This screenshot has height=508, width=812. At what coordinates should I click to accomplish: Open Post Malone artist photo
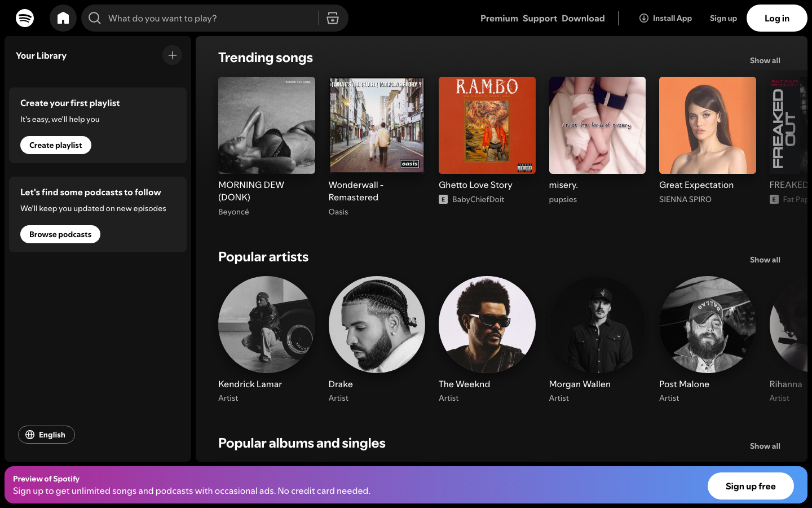tap(708, 325)
